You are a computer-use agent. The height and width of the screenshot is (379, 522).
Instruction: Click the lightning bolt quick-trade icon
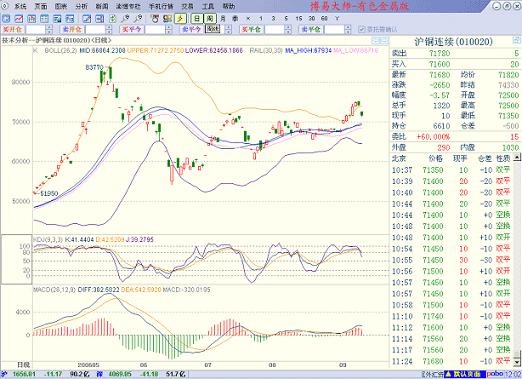click(x=180, y=19)
